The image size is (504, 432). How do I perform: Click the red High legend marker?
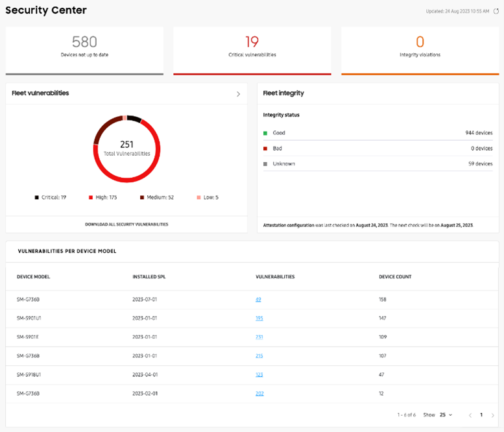click(91, 197)
